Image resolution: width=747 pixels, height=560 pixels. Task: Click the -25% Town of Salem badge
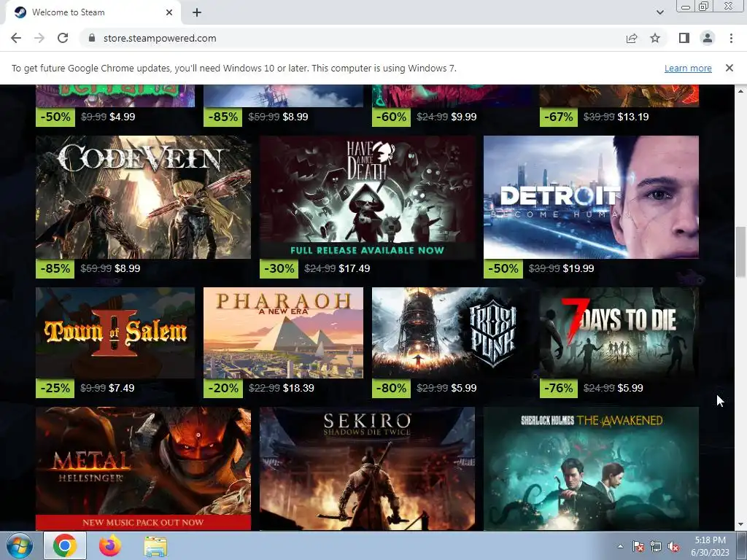55,388
